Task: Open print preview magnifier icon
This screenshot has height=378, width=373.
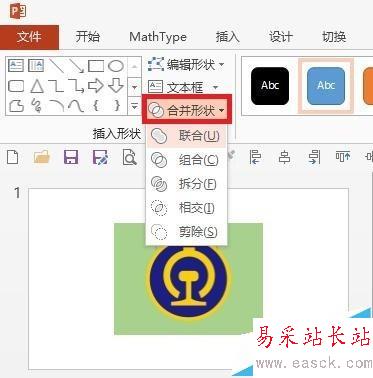Action: click(129, 157)
